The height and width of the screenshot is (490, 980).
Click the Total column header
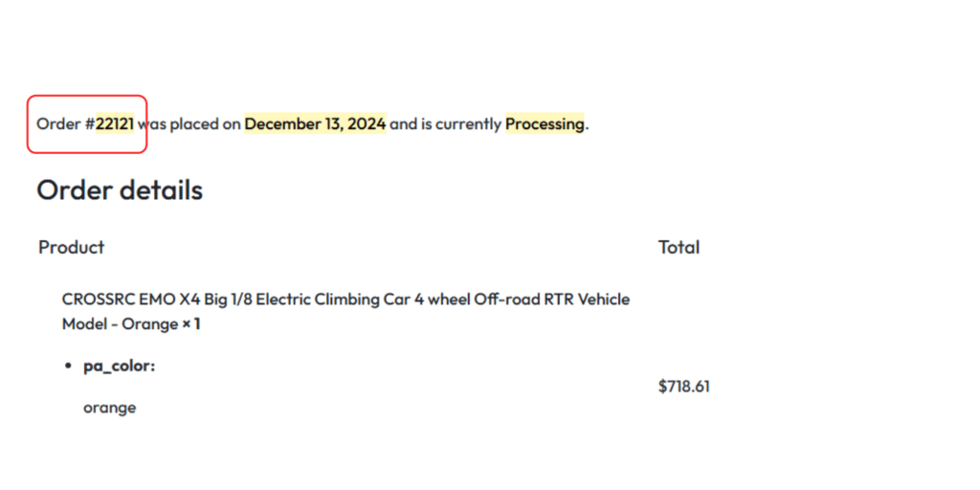(x=679, y=247)
